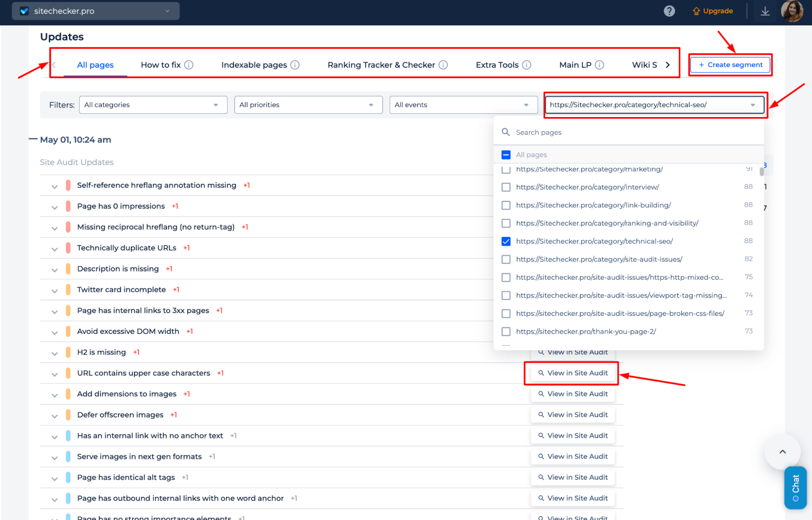This screenshot has width=812, height=520.
Task: Expand Page has outbound internal links row
Action: pyautogui.click(x=54, y=500)
